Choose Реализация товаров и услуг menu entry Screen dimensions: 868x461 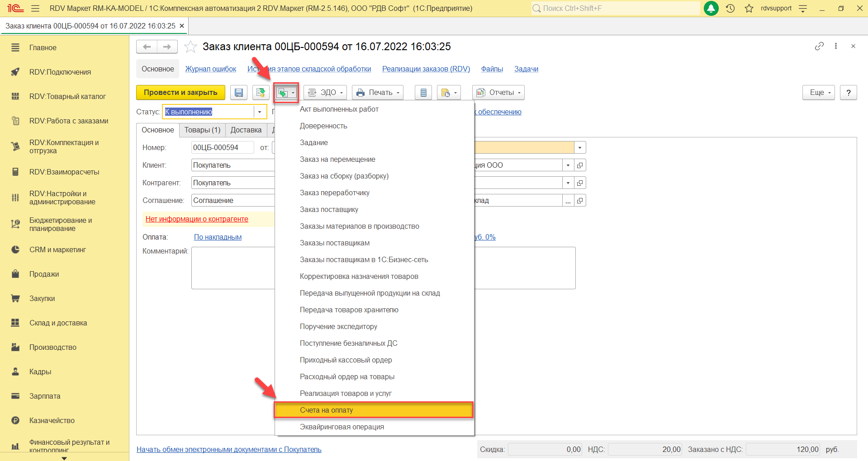(346, 393)
